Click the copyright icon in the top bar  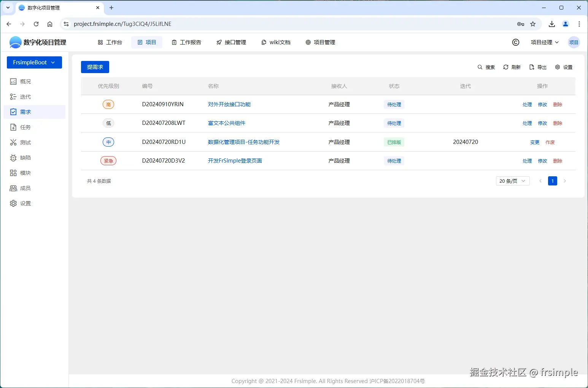pos(515,42)
